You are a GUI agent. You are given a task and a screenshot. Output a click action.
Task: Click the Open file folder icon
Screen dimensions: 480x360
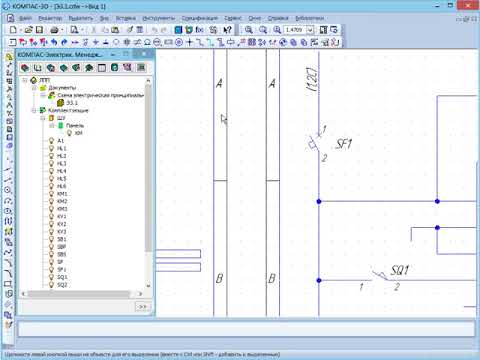coord(29,30)
